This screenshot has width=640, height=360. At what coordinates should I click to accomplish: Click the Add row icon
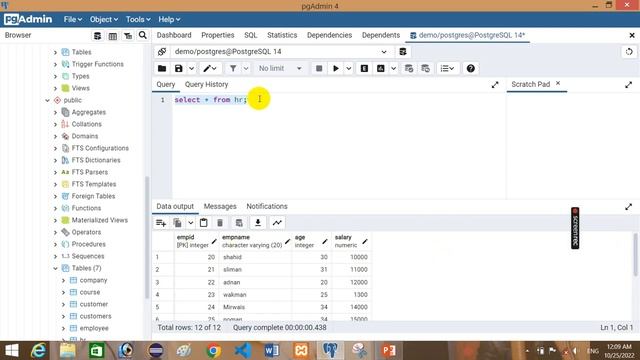point(161,223)
